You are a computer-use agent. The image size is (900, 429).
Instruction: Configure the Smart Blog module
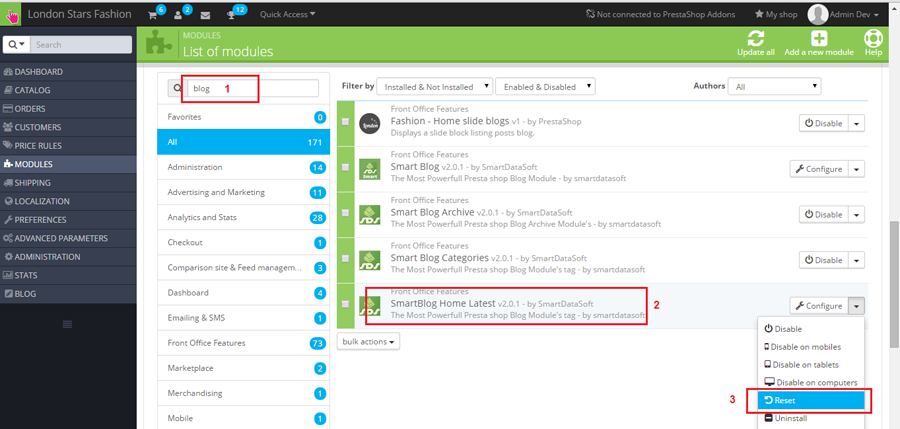click(x=819, y=169)
